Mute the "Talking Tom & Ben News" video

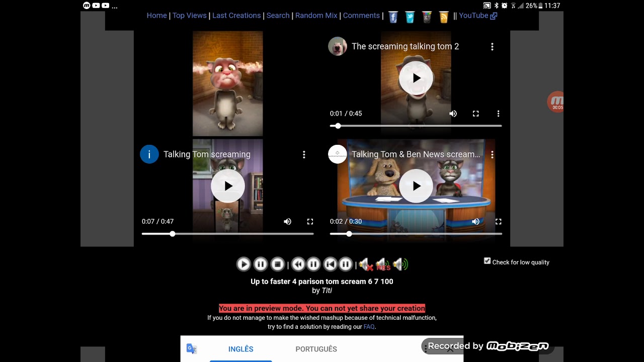(x=475, y=221)
